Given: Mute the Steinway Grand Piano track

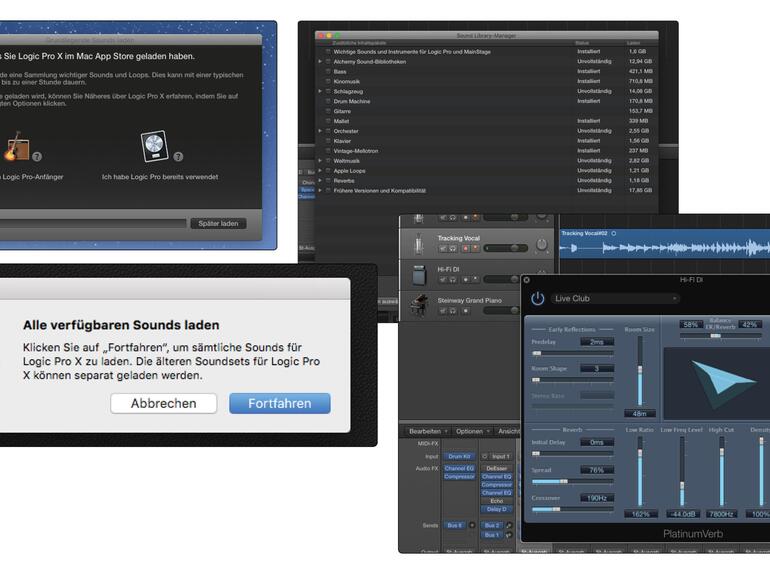Looking at the screenshot, I should click(443, 310).
